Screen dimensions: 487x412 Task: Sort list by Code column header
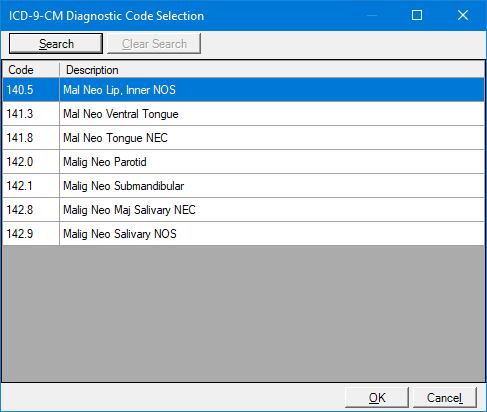pyautogui.click(x=31, y=70)
